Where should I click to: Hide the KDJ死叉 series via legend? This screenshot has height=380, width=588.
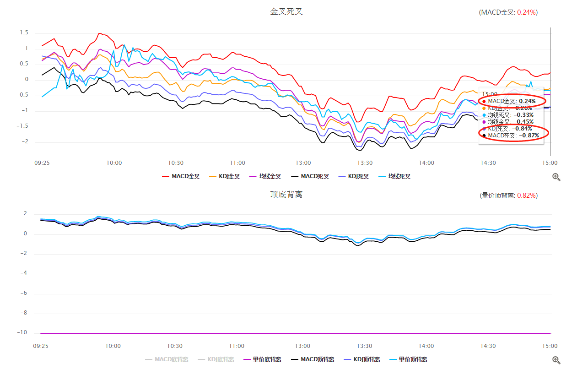tap(353, 176)
